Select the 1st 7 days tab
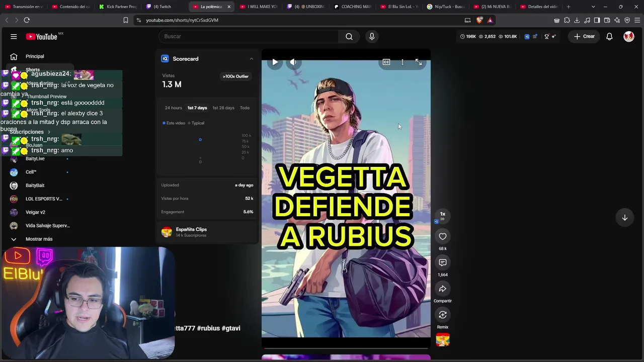The width and height of the screenshot is (644, 362). pyautogui.click(x=197, y=108)
